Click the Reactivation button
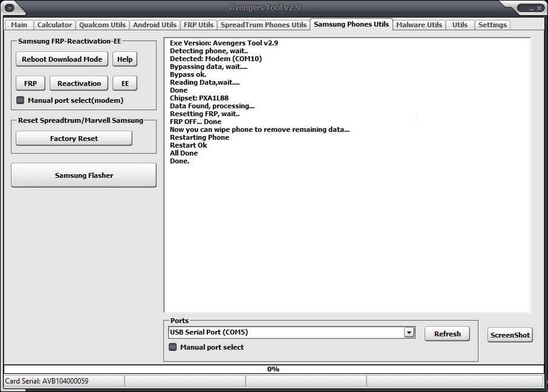The height and width of the screenshot is (392, 548). [79, 83]
